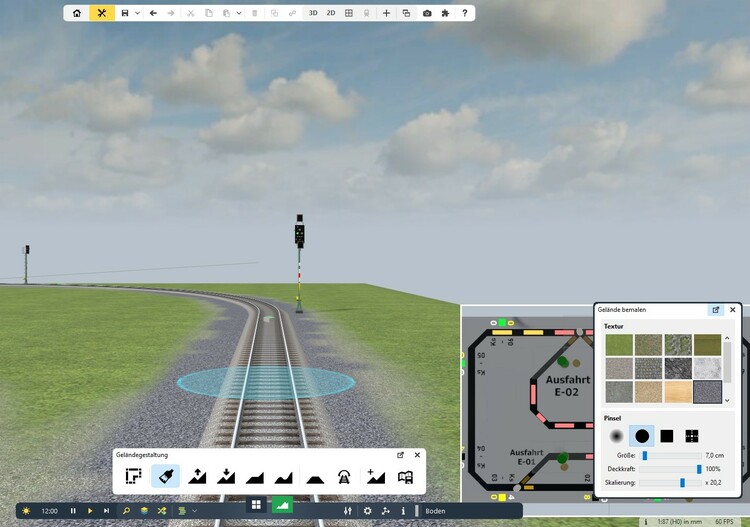Expand the paste options dropdown arrow
The image size is (750, 527).
coord(239,13)
